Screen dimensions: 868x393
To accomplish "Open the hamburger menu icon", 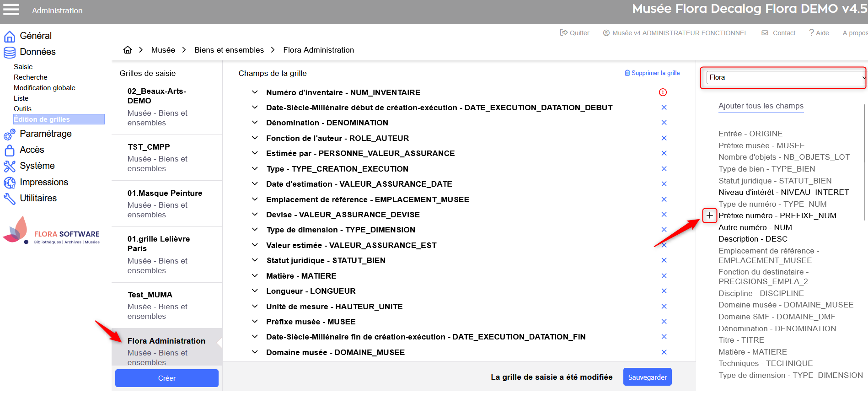I will pos(11,10).
